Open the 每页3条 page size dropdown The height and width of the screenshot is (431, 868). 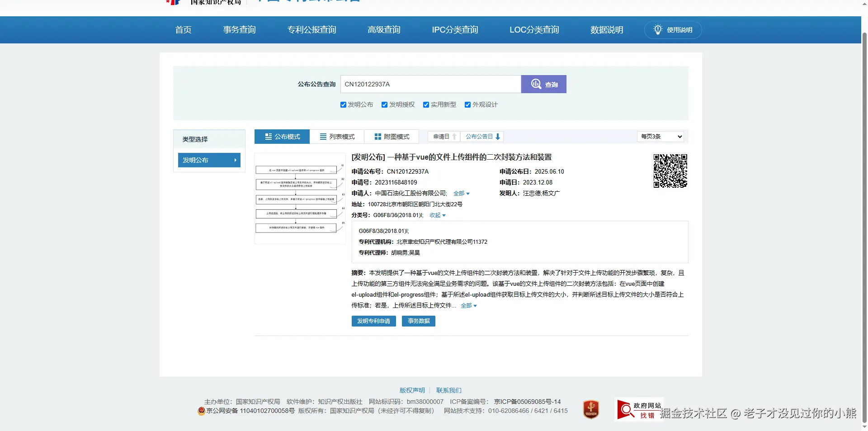coord(660,137)
